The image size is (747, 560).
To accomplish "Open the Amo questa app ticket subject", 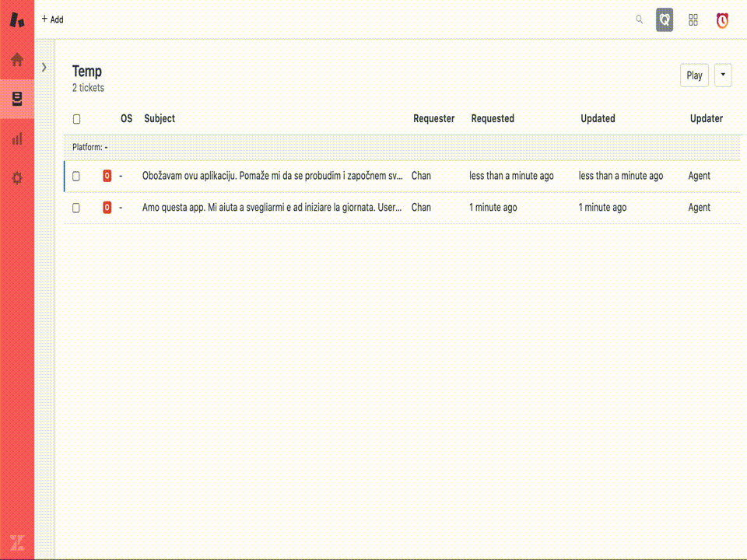I will coord(272,208).
